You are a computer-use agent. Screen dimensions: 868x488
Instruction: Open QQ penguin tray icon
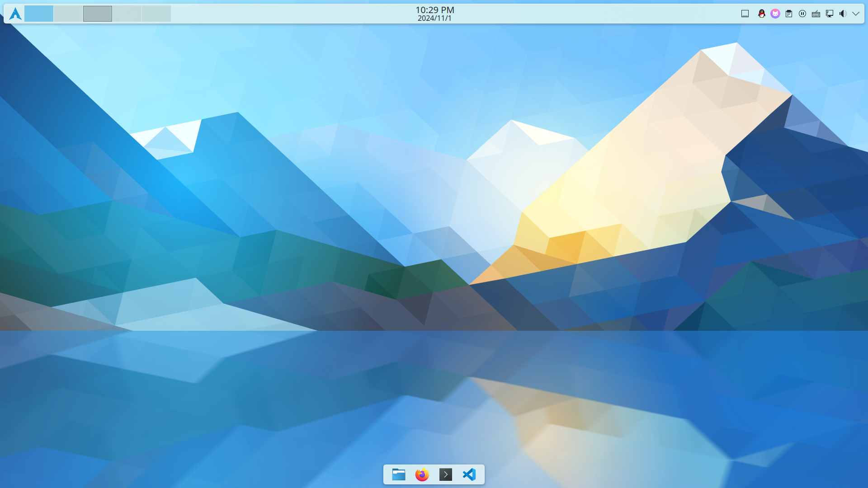tap(762, 14)
